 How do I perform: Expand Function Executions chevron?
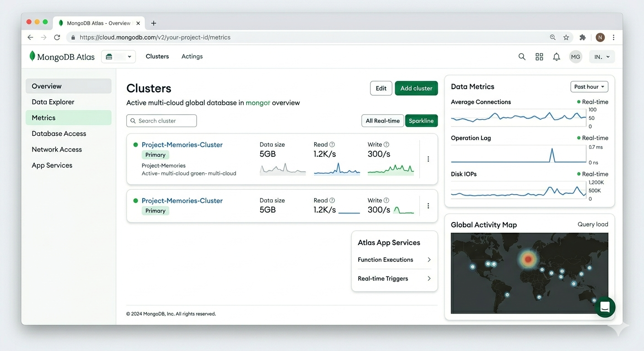pos(429,260)
